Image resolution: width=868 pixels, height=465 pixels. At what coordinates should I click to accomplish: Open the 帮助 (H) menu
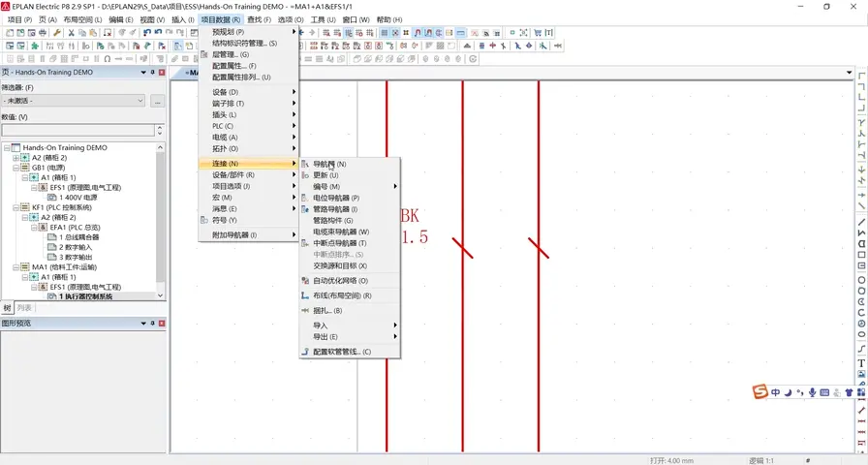tap(389, 19)
